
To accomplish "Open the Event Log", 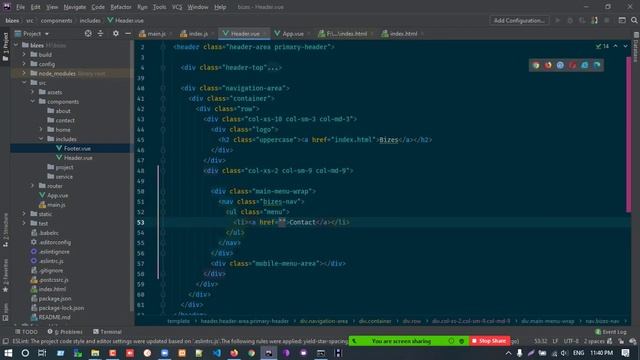I will coord(611,332).
